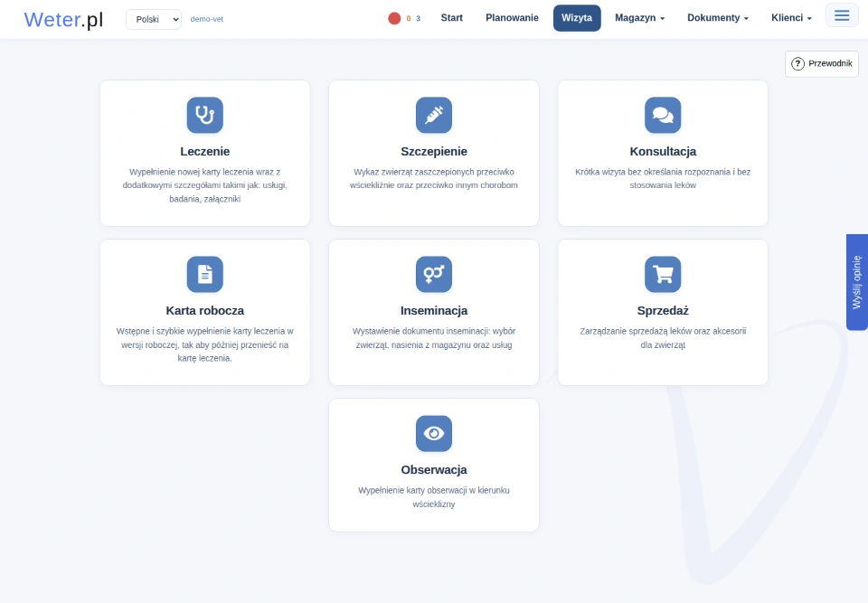Click the Wyślij opinię side button

coord(857,282)
